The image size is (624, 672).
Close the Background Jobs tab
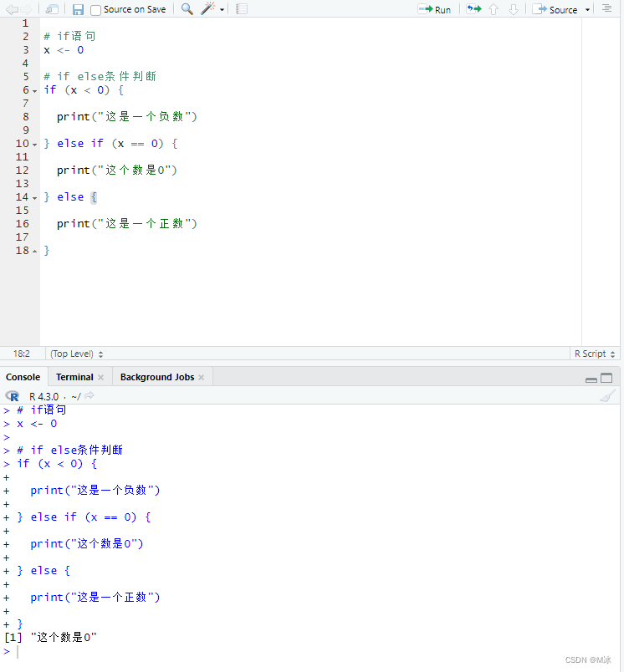(x=201, y=377)
